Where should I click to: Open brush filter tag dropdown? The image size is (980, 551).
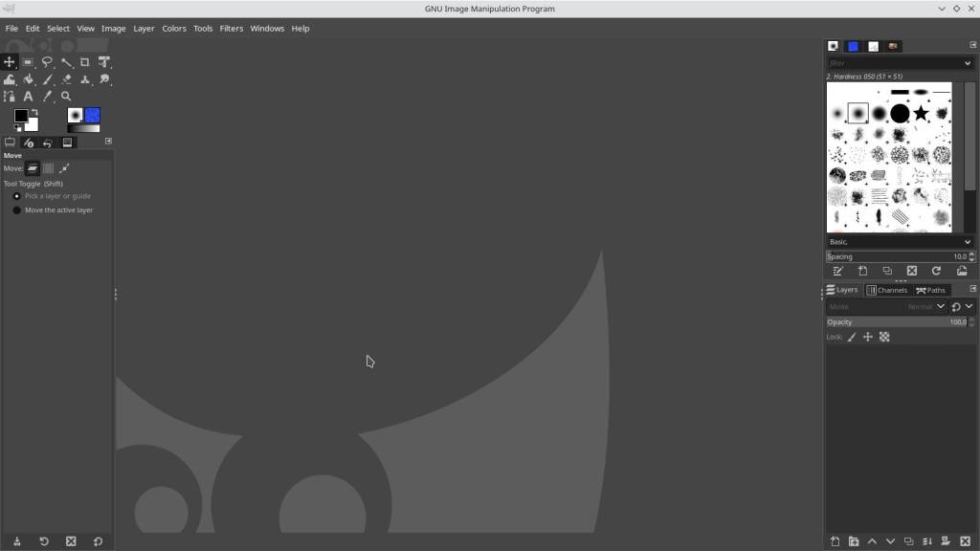tap(968, 63)
